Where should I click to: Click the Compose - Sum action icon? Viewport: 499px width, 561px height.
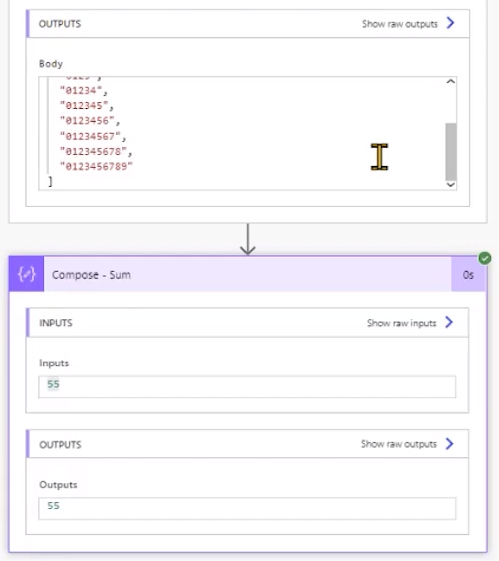(26, 274)
